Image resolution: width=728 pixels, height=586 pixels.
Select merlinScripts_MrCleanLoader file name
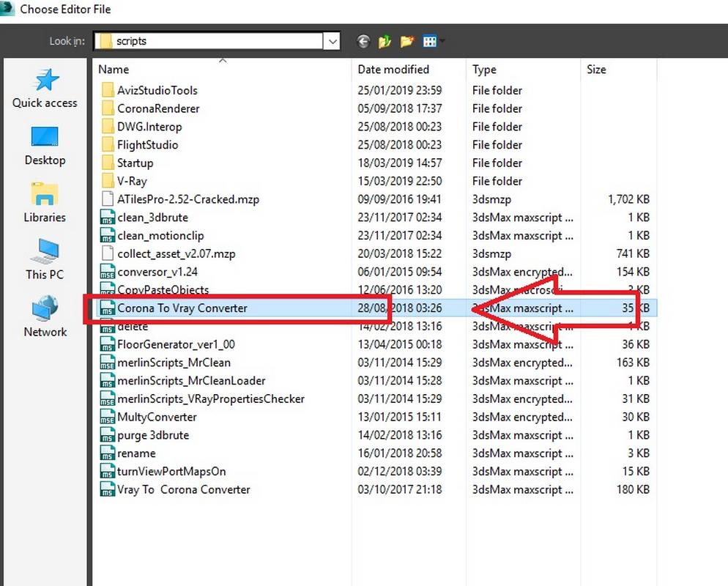click(x=191, y=381)
